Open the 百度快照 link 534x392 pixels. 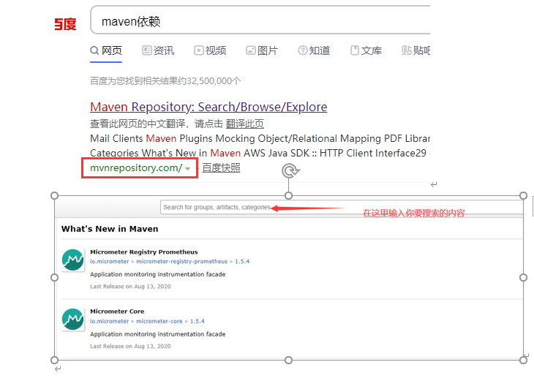221,168
